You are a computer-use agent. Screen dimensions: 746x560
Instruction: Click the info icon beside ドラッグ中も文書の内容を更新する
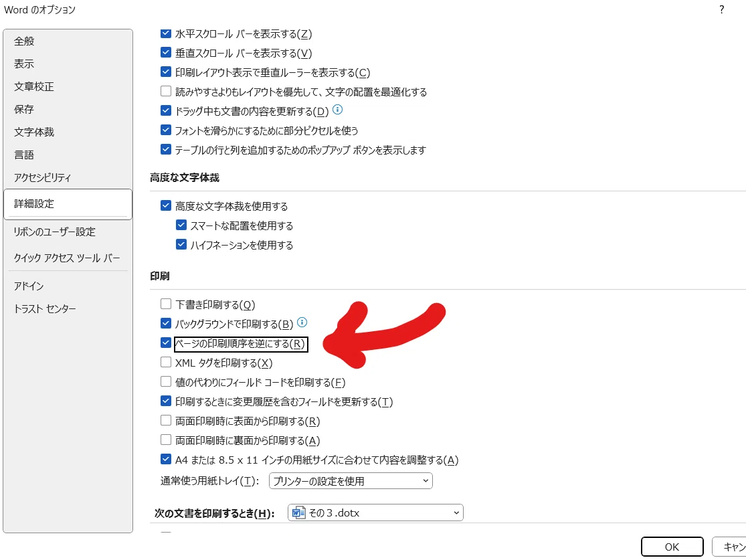[x=337, y=110]
